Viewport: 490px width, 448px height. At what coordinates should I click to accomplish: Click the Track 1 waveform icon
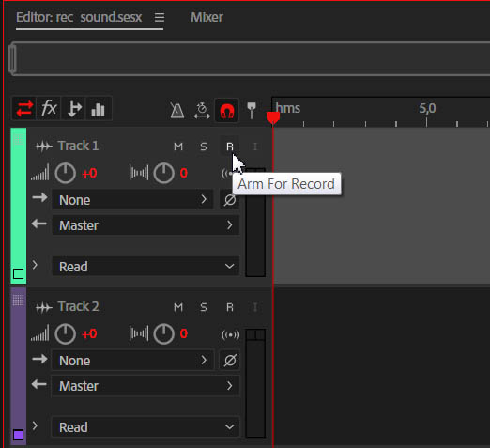click(x=44, y=147)
